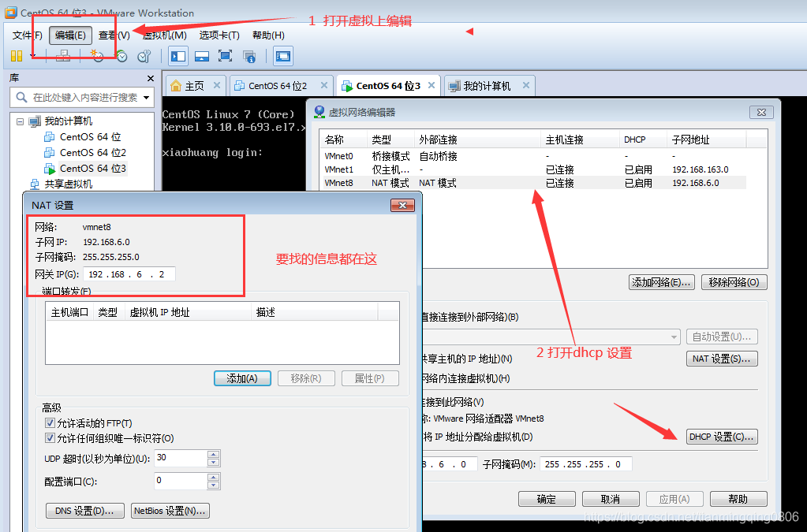Click the 添加网络(E)... button
This screenshot has height=532, width=807.
pos(661,282)
